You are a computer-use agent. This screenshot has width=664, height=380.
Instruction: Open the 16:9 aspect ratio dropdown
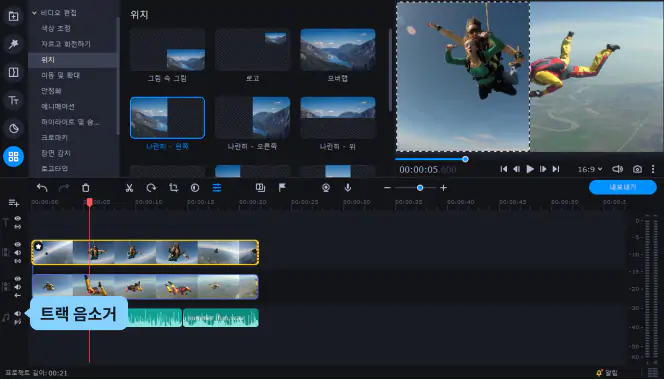590,169
